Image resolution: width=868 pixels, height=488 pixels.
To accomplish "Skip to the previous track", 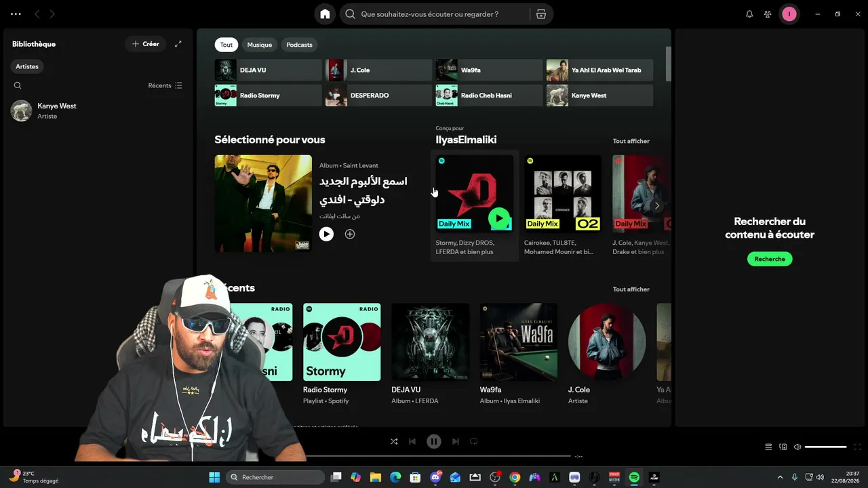I will pyautogui.click(x=412, y=441).
